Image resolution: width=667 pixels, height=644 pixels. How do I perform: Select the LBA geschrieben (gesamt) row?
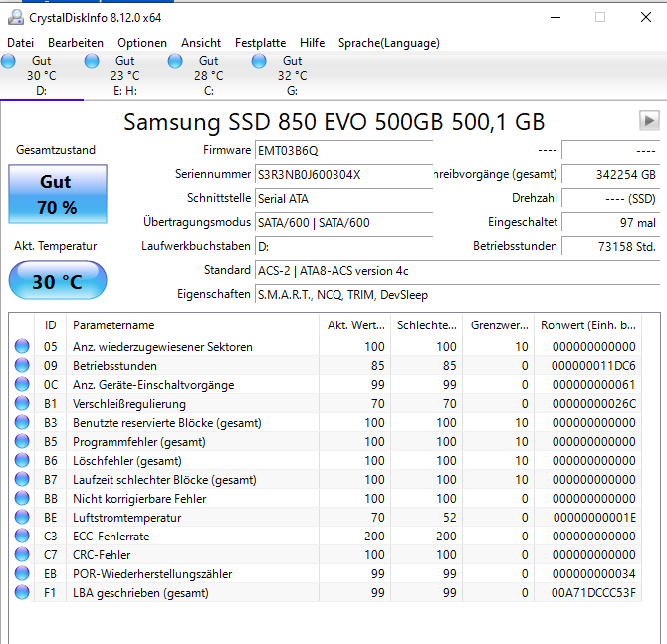(326, 593)
